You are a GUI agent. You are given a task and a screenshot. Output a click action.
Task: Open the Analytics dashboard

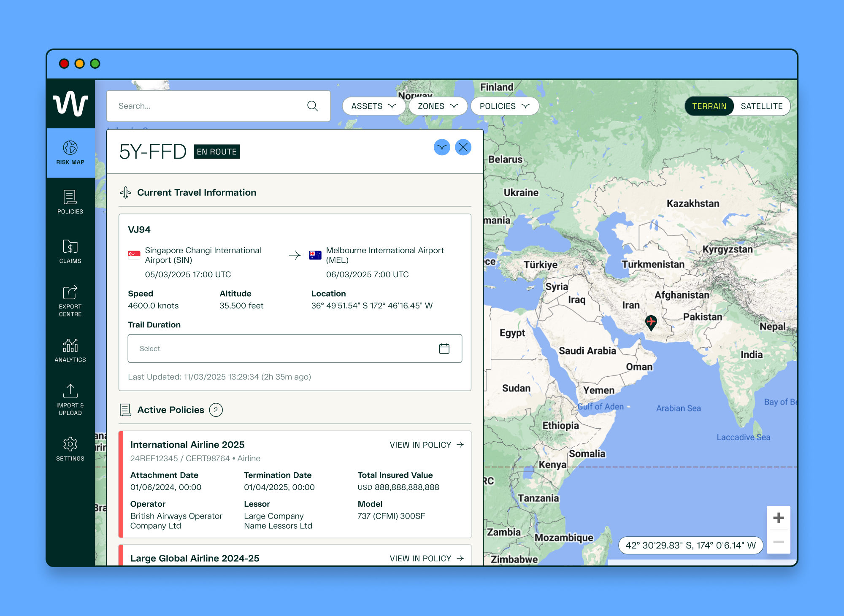(x=70, y=351)
